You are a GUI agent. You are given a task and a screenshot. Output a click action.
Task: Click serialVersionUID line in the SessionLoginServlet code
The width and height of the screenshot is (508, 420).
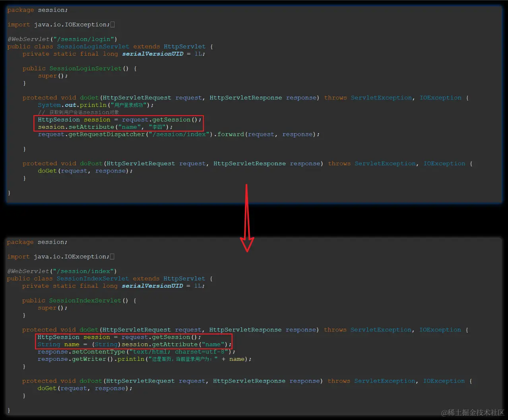tap(114, 54)
